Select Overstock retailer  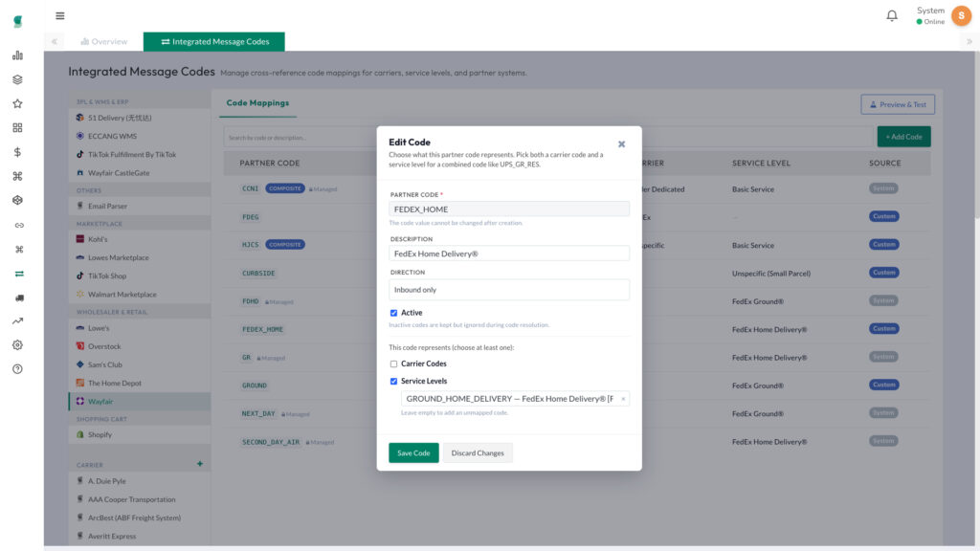point(140,346)
